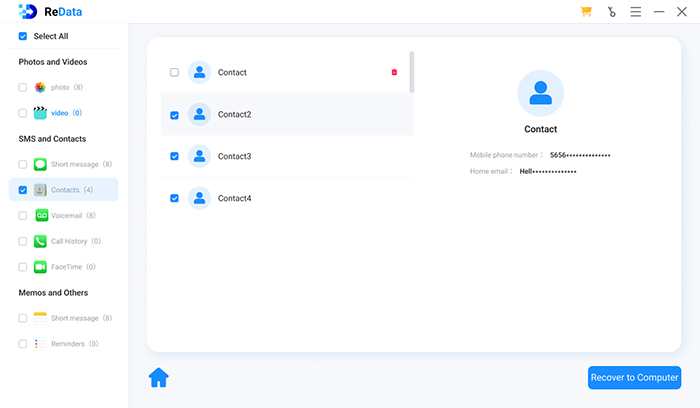Click the yellow notes icon under Memos

click(40, 318)
